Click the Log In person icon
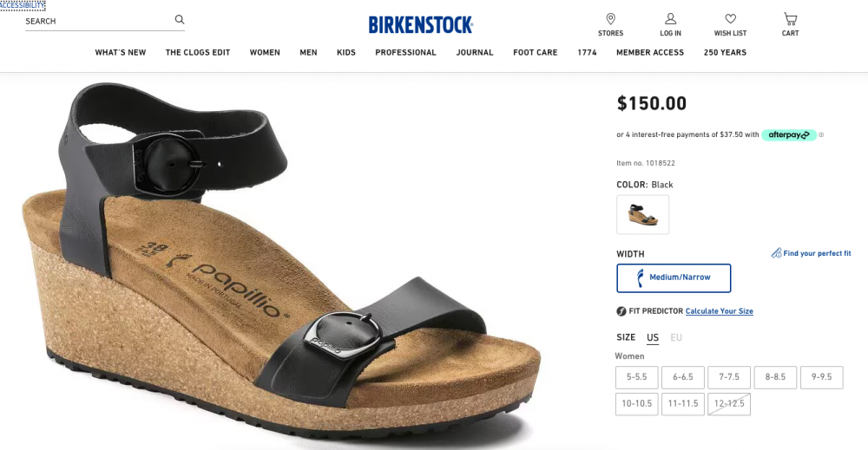The width and height of the screenshot is (868, 450). 670,19
